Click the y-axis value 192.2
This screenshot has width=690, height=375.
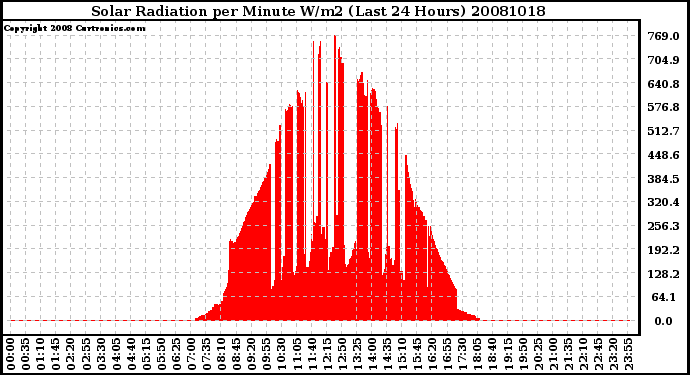pos(663,250)
